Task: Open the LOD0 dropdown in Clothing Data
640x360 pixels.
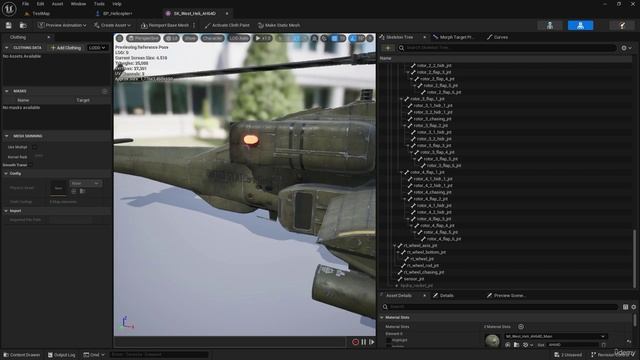Action: point(97,48)
